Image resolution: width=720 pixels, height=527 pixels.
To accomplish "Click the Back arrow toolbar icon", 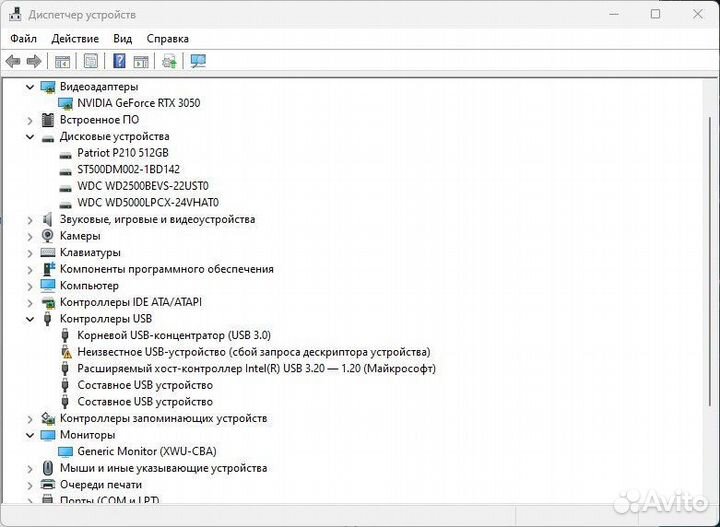I will pos(13,61).
